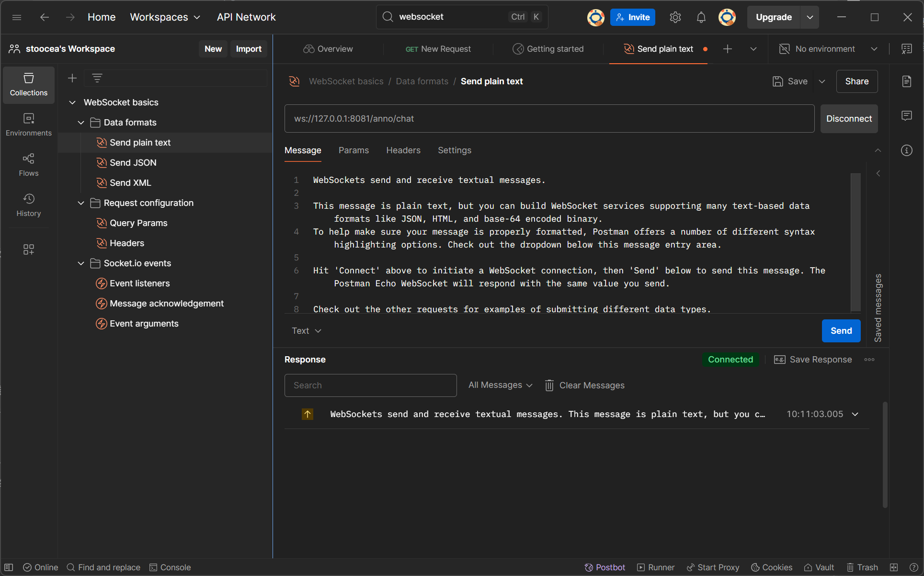Click the collection filter icon

point(97,78)
